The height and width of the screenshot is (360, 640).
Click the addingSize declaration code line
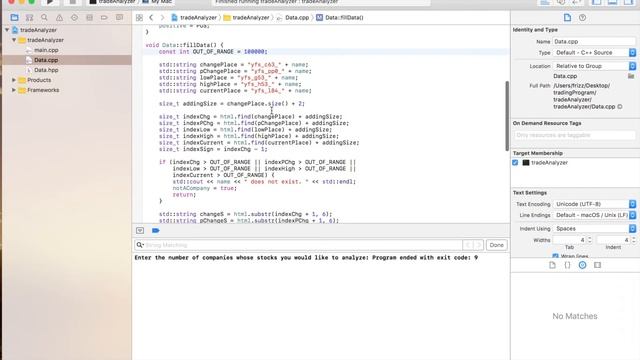pos(232,104)
